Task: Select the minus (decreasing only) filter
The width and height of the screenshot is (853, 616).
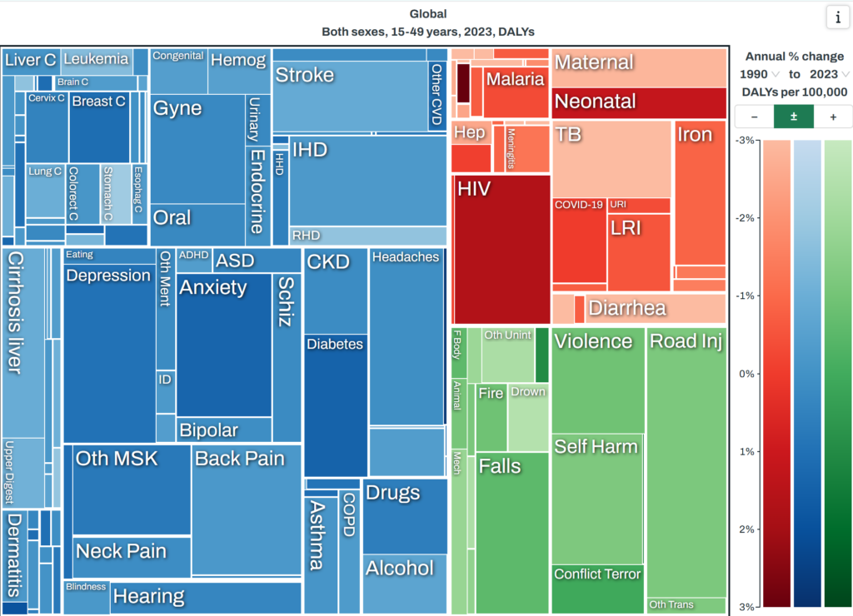Action: (753, 117)
